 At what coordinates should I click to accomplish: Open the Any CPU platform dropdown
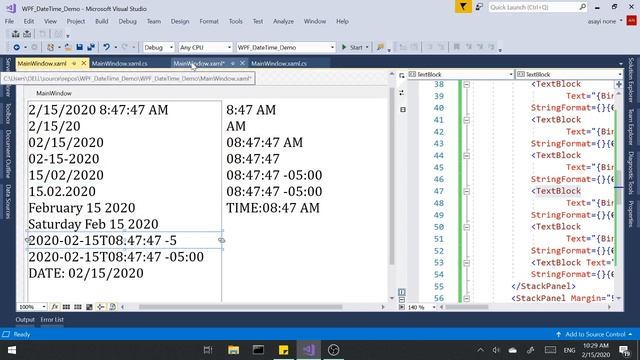point(205,47)
